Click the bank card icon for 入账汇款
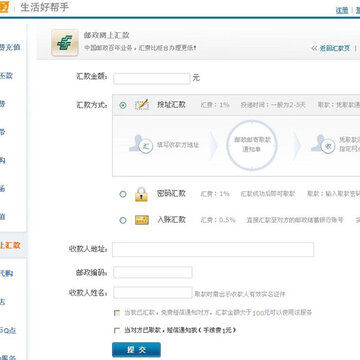Viewport: 360px width, 360px height. 142,220
